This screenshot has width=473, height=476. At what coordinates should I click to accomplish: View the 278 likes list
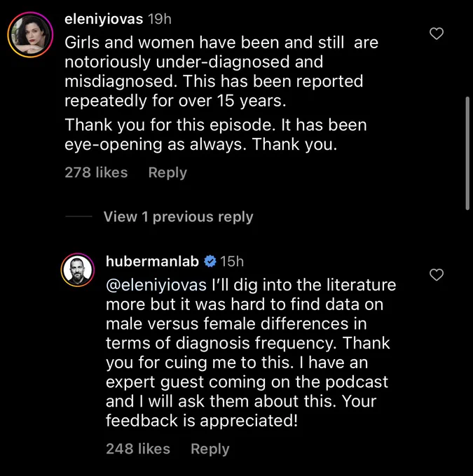[x=96, y=172]
